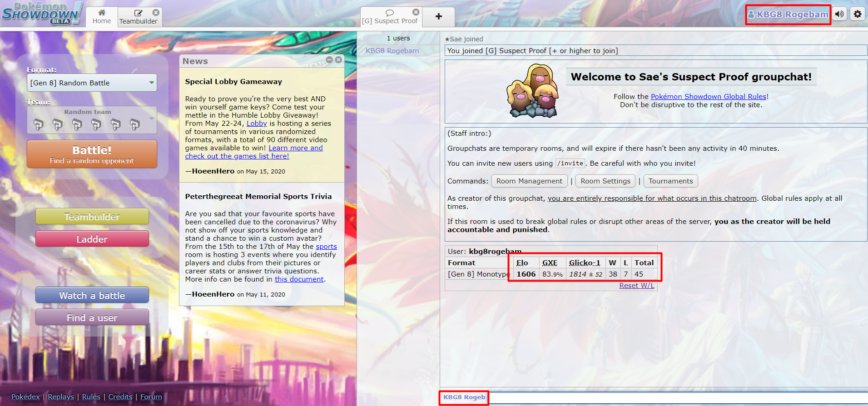Screen dimensions: 868x406
Task: Click 'Special Lobby Gameaway' news headline
Action: 233,82
